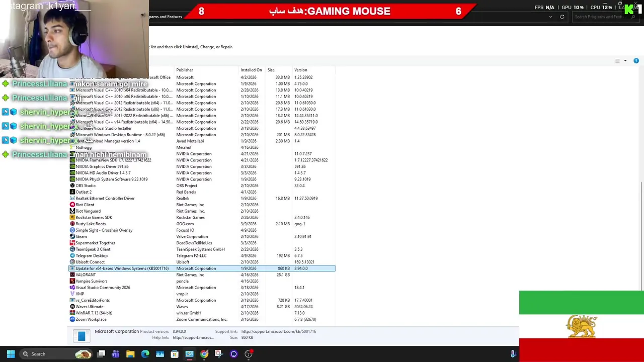Click the Zoom Communications, Inc. publisher cell

(x=202, y=319)
